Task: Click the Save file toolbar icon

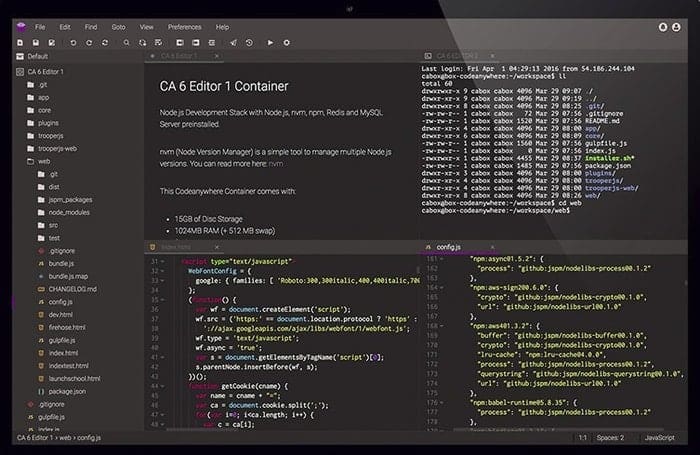Action: 36,43
